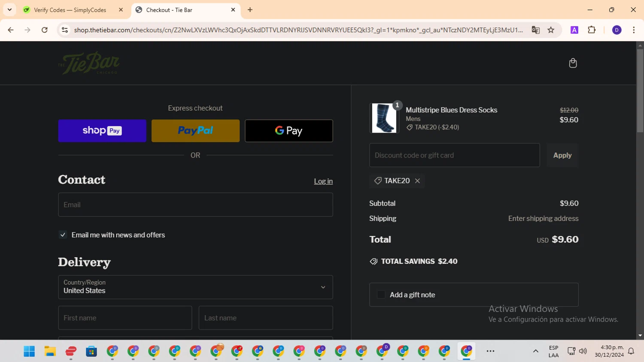The width and height of the screenshot is (644, 362).
Task: Click the Express checkout label
Action: (195, 108)
